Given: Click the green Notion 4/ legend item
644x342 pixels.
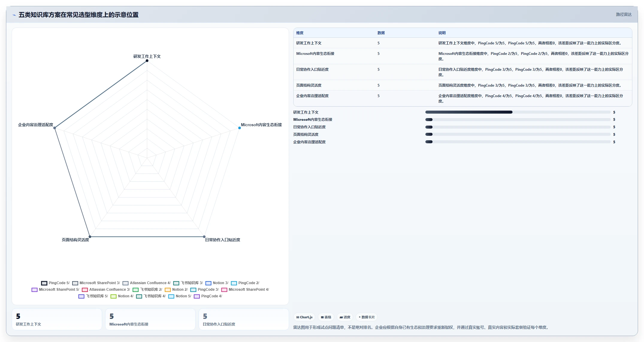Looking at the screenshot, I should (x=122, y=296).
